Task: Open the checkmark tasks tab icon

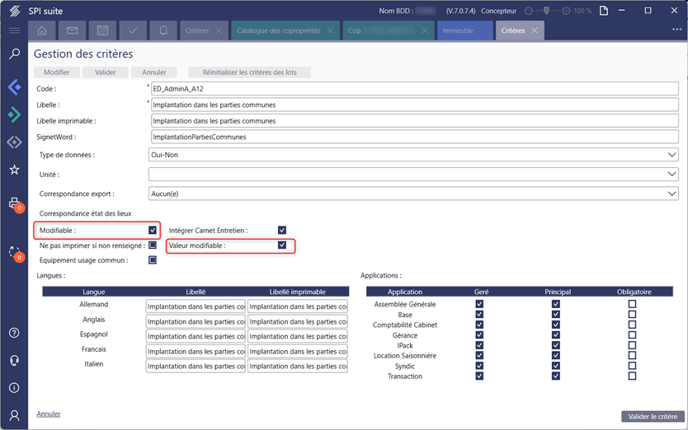Action: (x=133, y=31)
